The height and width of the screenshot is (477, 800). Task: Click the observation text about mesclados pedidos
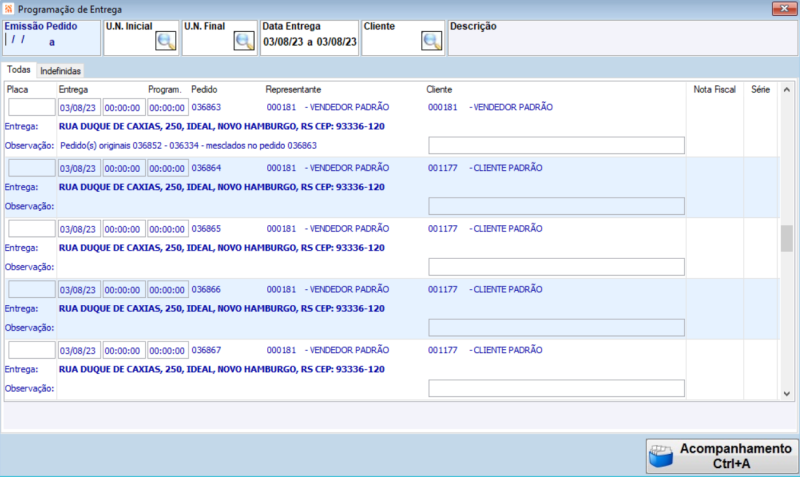[x=188, y=145]
